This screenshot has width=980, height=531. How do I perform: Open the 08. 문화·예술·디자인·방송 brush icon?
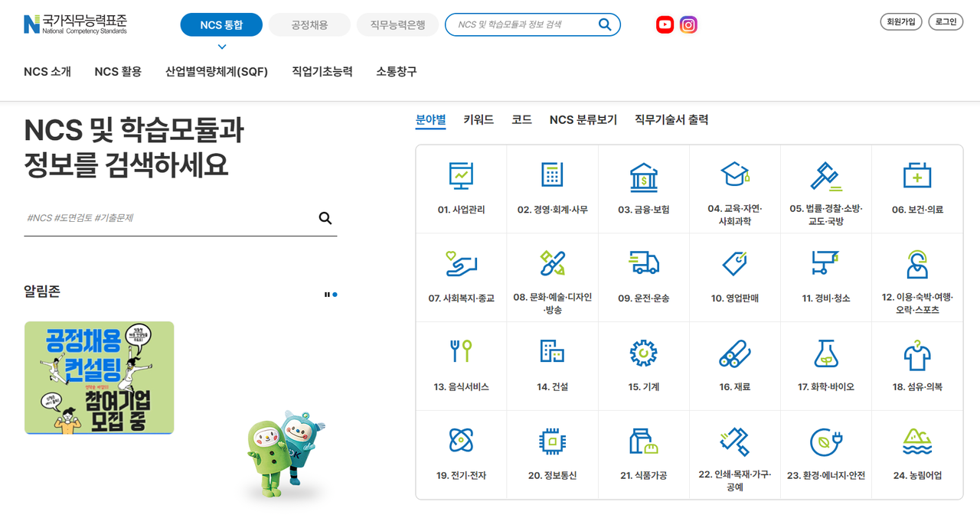pyautogui.click(x=552, y=264)
